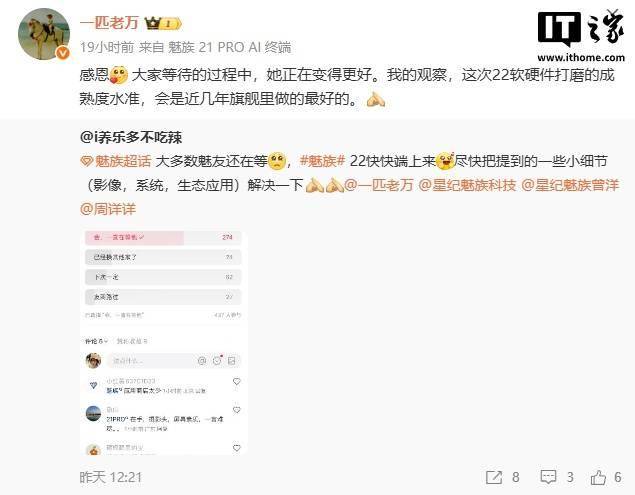This screenshot has width=635, height=495.
Task: Like the post with thumbs-up icon
Action: pos(598,477)
